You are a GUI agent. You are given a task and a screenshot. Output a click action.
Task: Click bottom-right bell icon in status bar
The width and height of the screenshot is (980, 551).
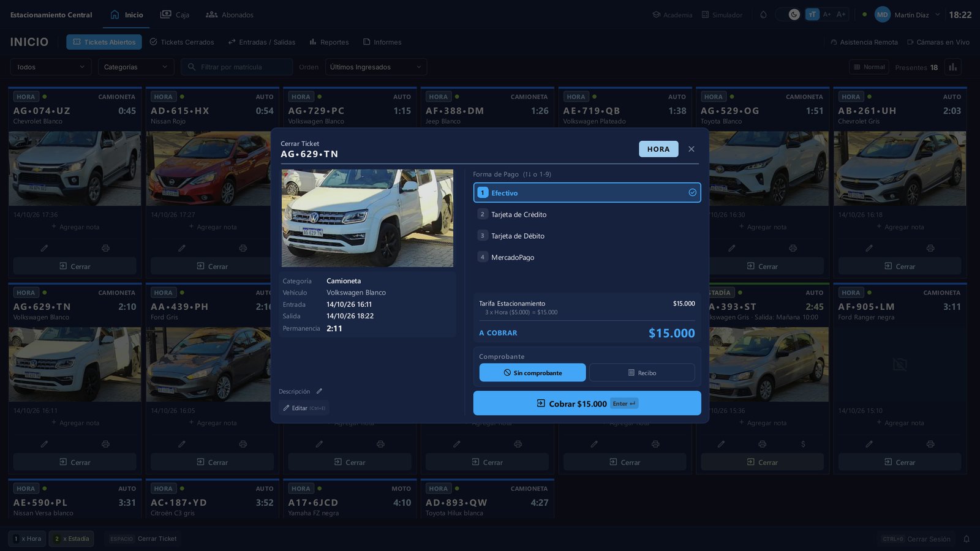(x=967, y=539)
